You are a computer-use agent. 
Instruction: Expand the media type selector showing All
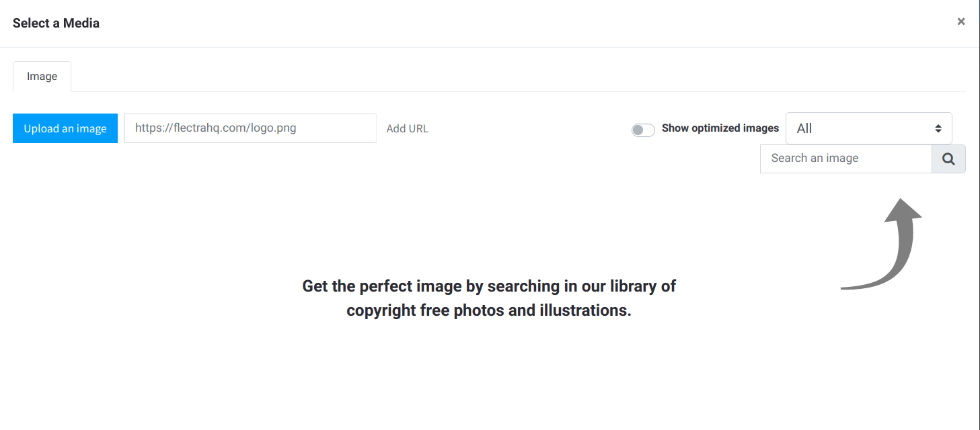[868, 128]
